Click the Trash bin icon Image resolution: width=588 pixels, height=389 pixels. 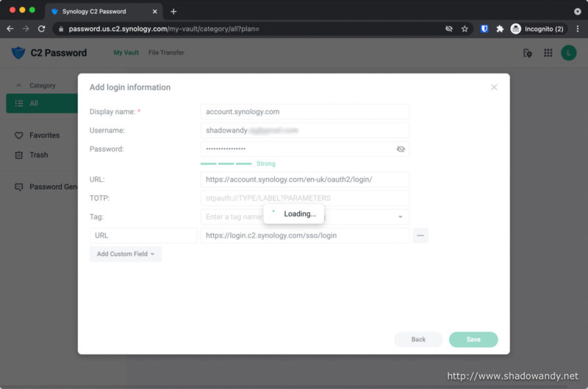point(19,155)
